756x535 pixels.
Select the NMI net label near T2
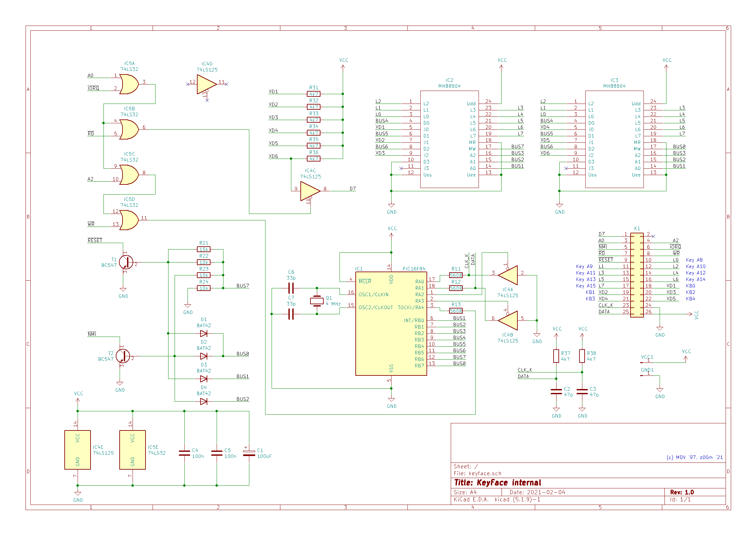[92, 335]
